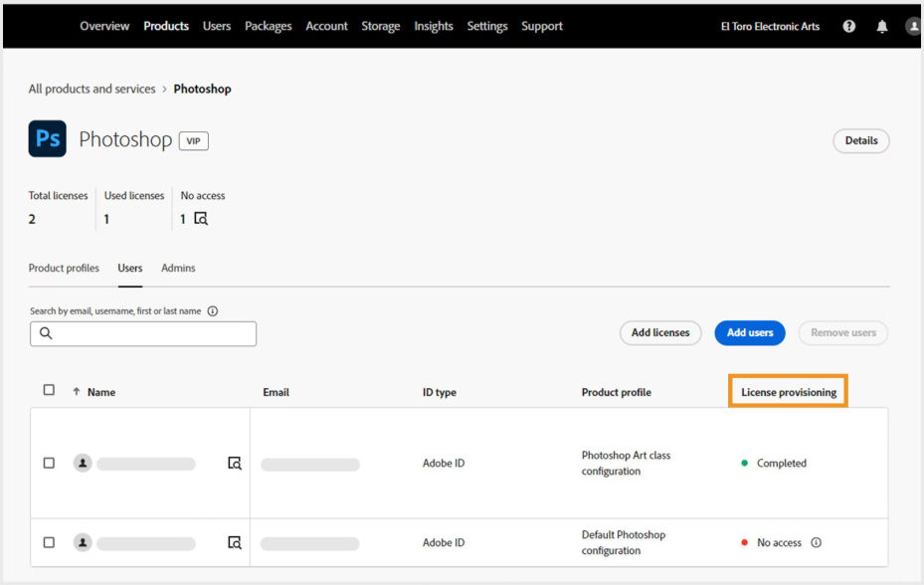Open Users in the top navigation
Image resolution: width=924 pixels, height=585 pixels.
[x=217, y=26]
